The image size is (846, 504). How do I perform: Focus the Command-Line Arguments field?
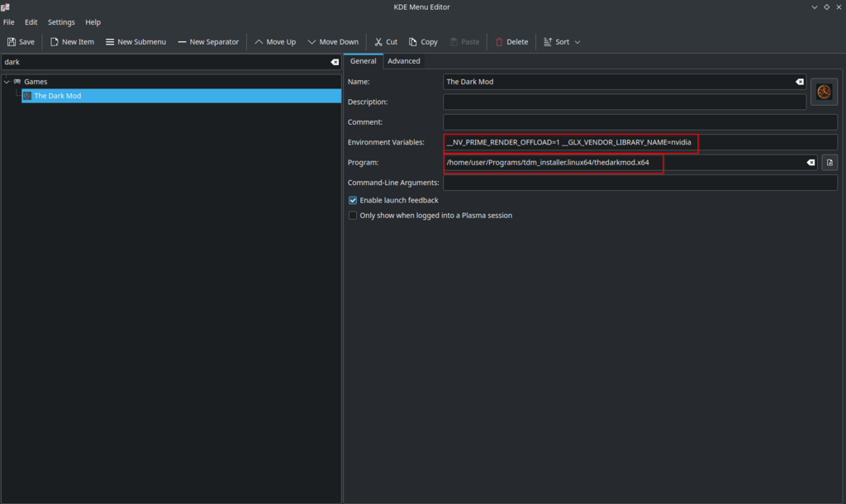[x=640, y=183]
